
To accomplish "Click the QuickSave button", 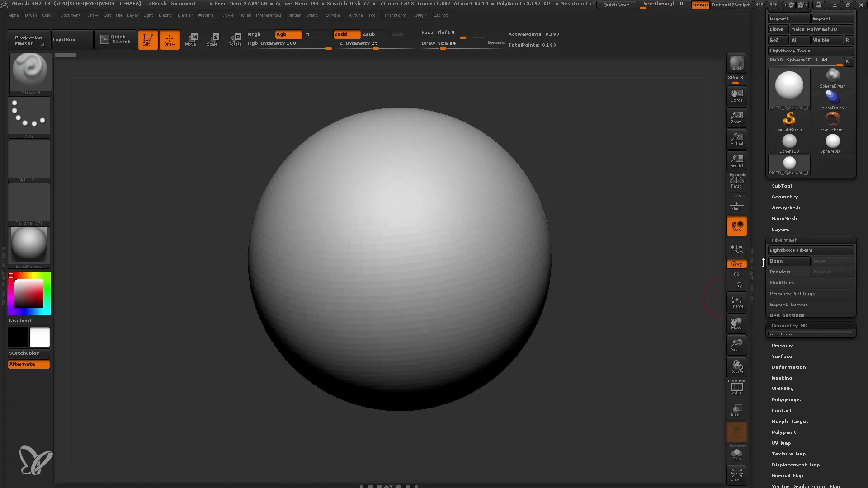I will tap(616, 5).
